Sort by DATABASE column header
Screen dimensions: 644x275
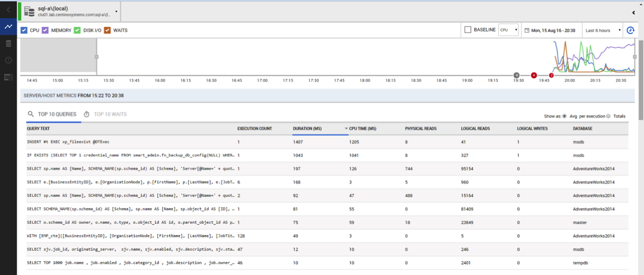pyautogui.click(x=583, y=128)
